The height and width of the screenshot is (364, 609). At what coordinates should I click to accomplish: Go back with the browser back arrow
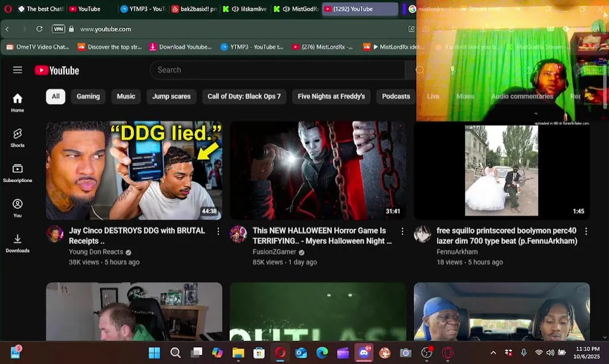coord(7,29)
